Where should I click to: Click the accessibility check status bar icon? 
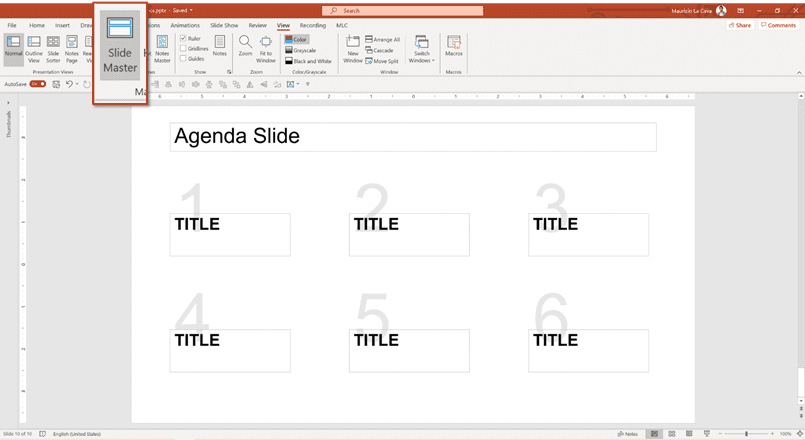[x=43, y=434]
